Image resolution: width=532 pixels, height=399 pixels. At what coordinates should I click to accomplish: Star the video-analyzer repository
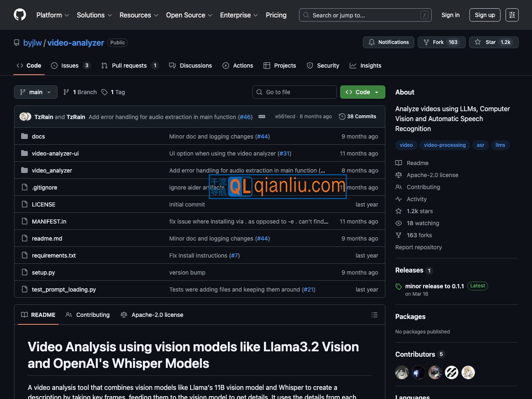pos(493,42)
